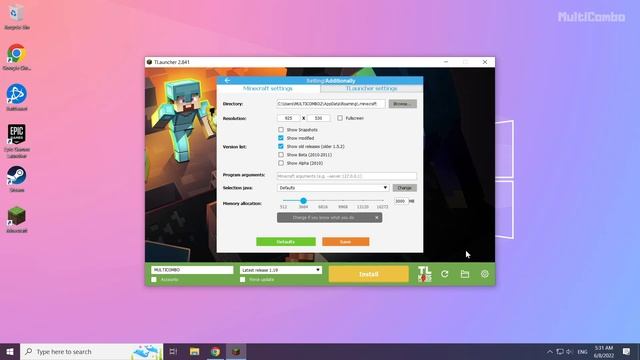Show hidden system tray icons
This screenshot has width=640, height=360.
(x=550, y=351)
